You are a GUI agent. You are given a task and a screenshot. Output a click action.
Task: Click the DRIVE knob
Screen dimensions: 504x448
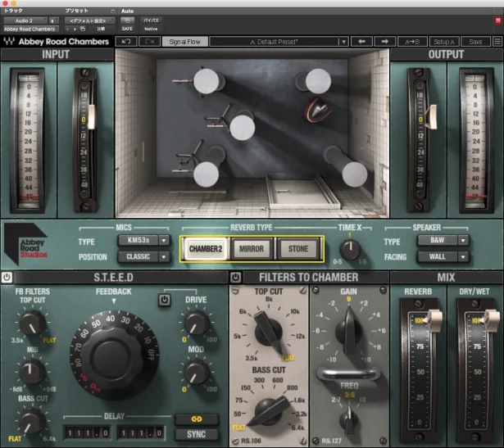[x=196, y=323]
